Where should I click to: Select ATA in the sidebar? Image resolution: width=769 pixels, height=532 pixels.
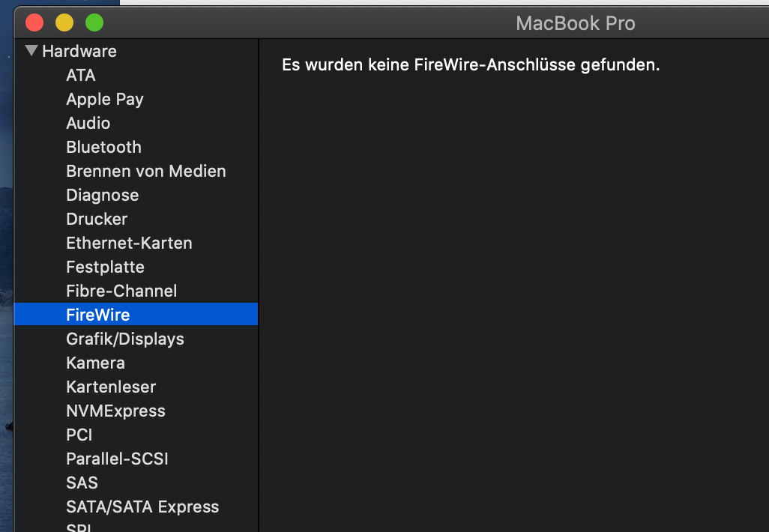click(x=81, y=75)
